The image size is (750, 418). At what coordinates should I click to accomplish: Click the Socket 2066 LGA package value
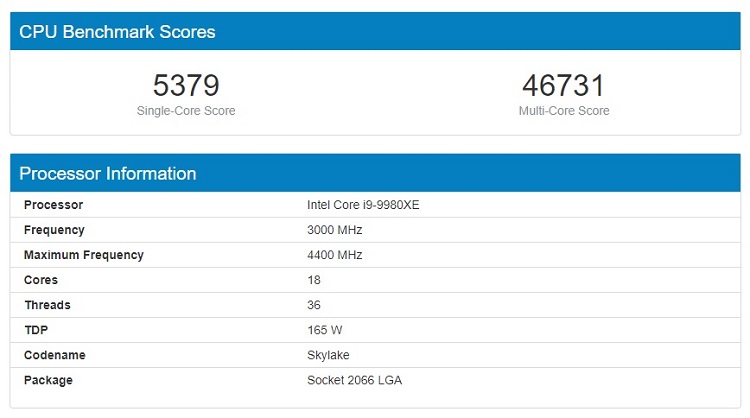click(x=355, y=380)
